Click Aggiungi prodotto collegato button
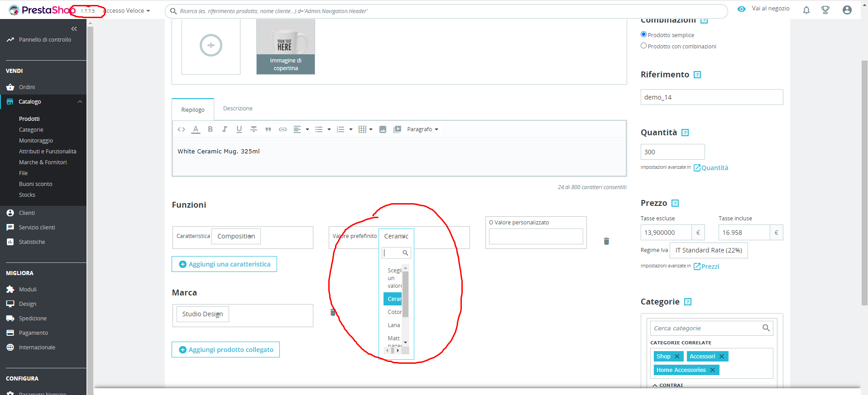 [x=225, y=350]
